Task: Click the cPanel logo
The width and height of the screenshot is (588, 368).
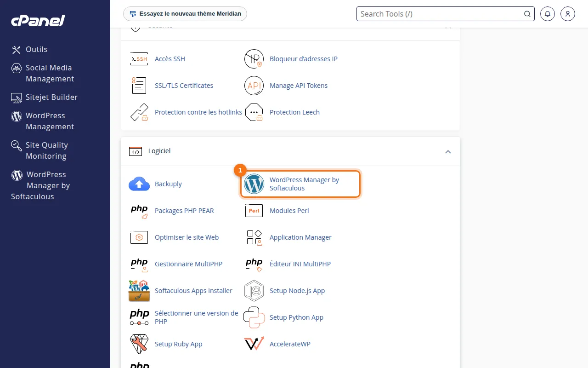Action: pyautogui.click(x=38, y=21)
